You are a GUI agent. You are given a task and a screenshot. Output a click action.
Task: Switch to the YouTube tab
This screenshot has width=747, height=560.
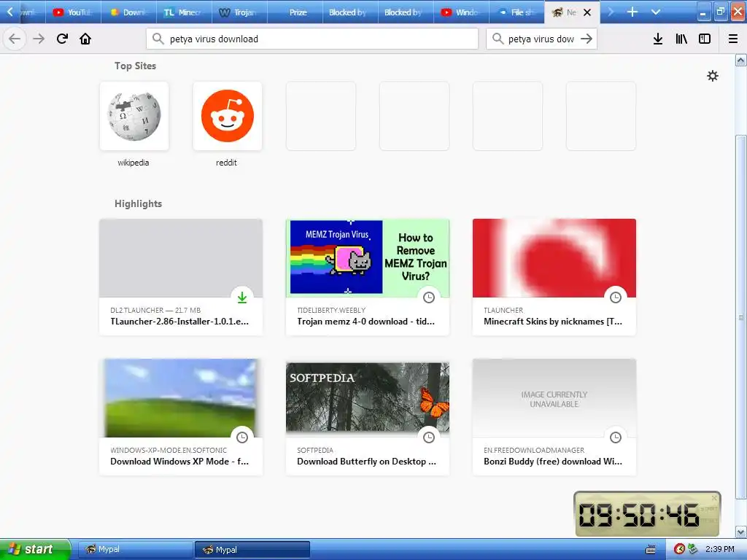(74, 12)
